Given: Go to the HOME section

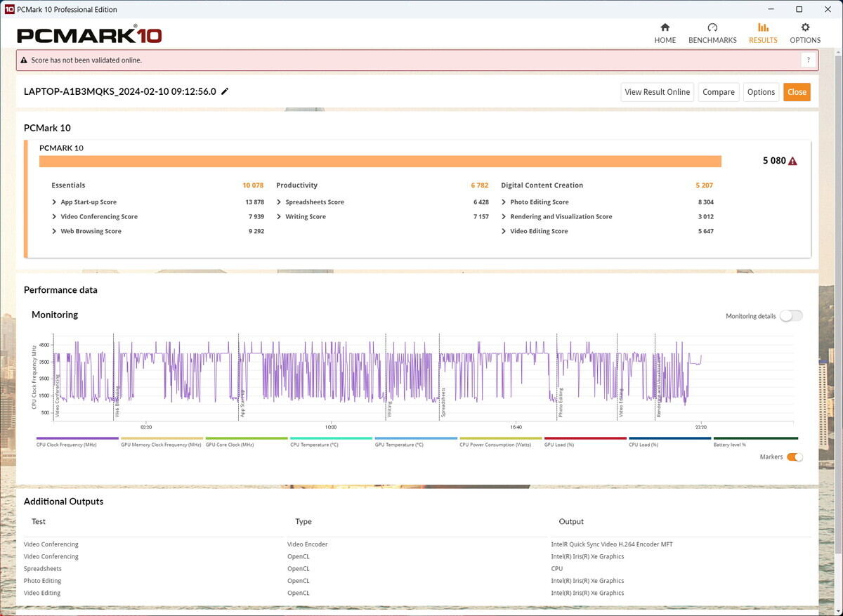Looking at the screenshot, I should (665, 33).
